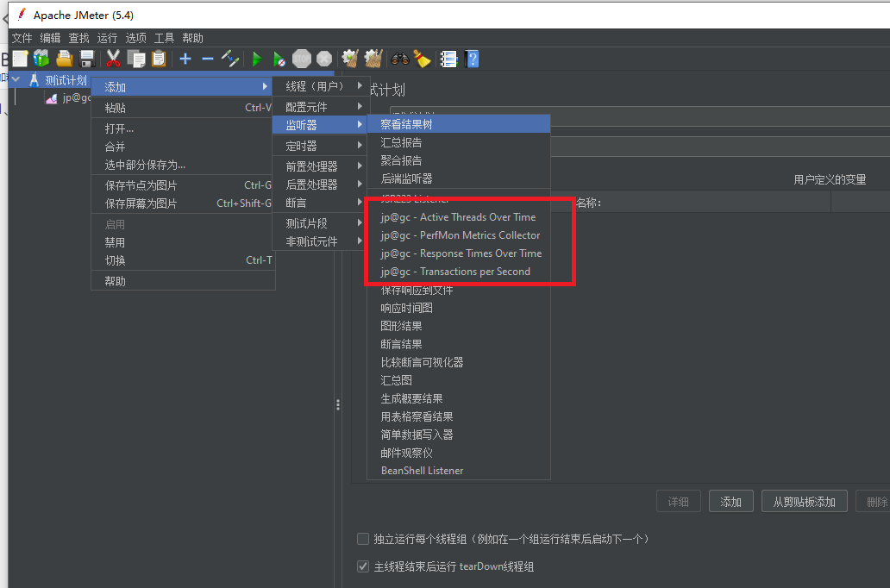Click the 添加 button near user variables
Screen dimensions: 890x588
coord(730,501)
